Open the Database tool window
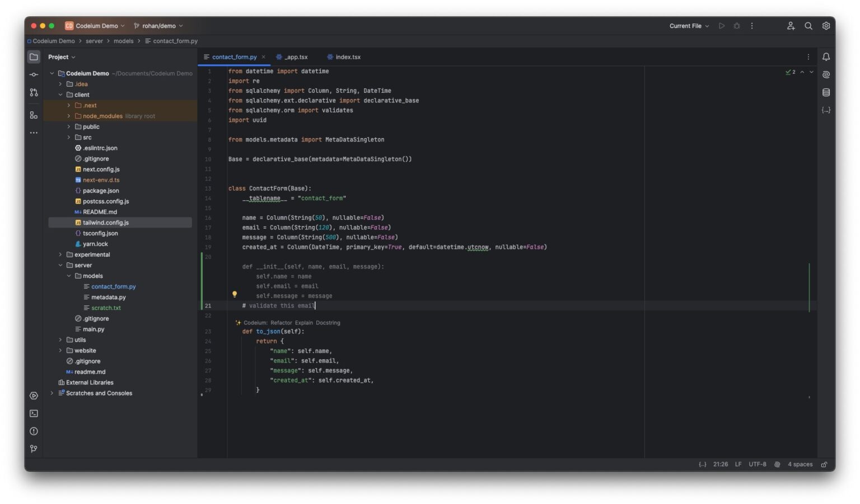Image resolution: width=860 pixels, height=504 pixels. (x=826, y=92)
